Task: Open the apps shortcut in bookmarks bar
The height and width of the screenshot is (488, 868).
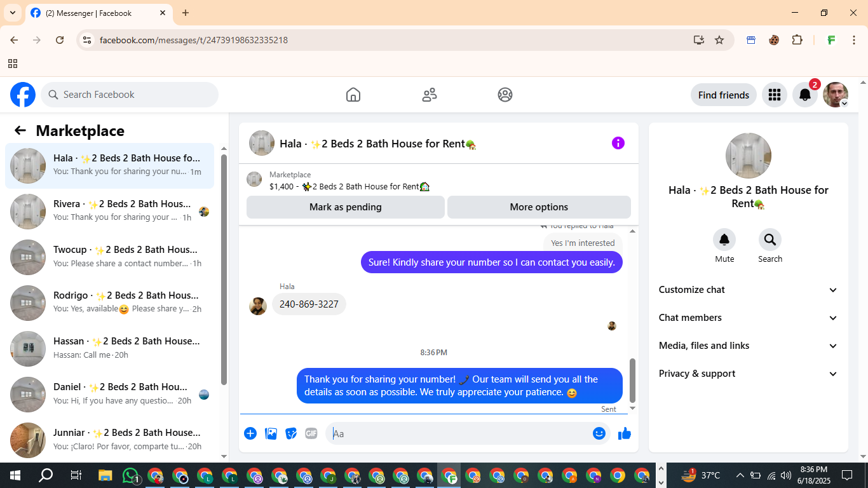Action: point(13,64)
